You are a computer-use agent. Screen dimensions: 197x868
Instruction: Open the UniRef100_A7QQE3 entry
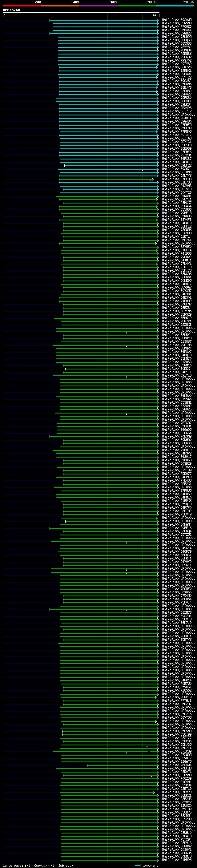176,26
